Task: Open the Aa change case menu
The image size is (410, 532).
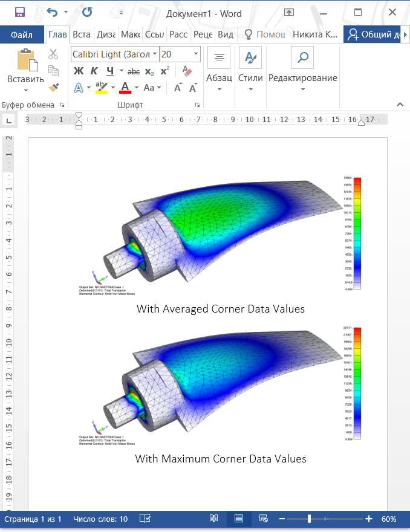Action: [152, 88]
